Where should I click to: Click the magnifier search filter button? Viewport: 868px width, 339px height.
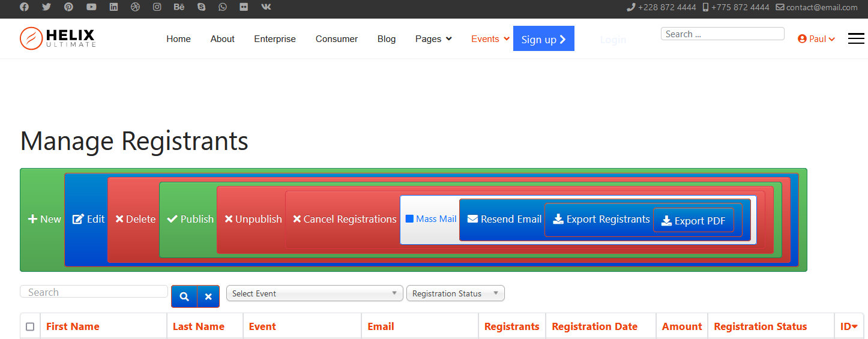click(x=184, y=296)
